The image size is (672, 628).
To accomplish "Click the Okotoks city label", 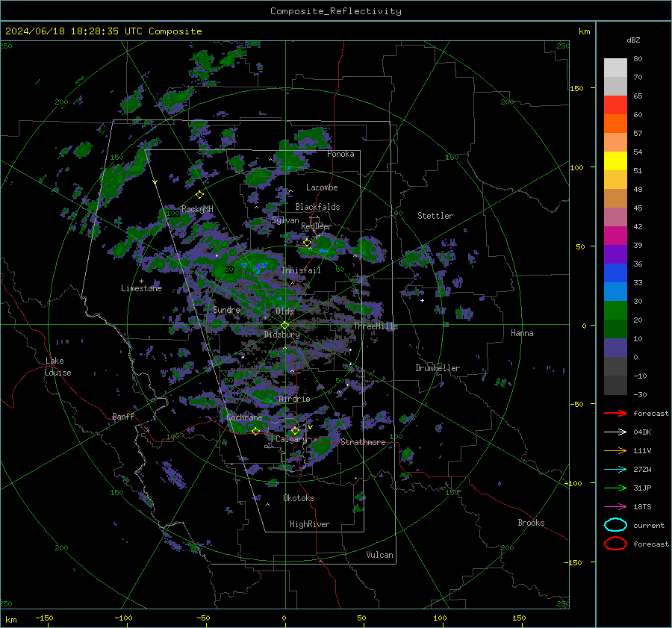I will point(299,498).
